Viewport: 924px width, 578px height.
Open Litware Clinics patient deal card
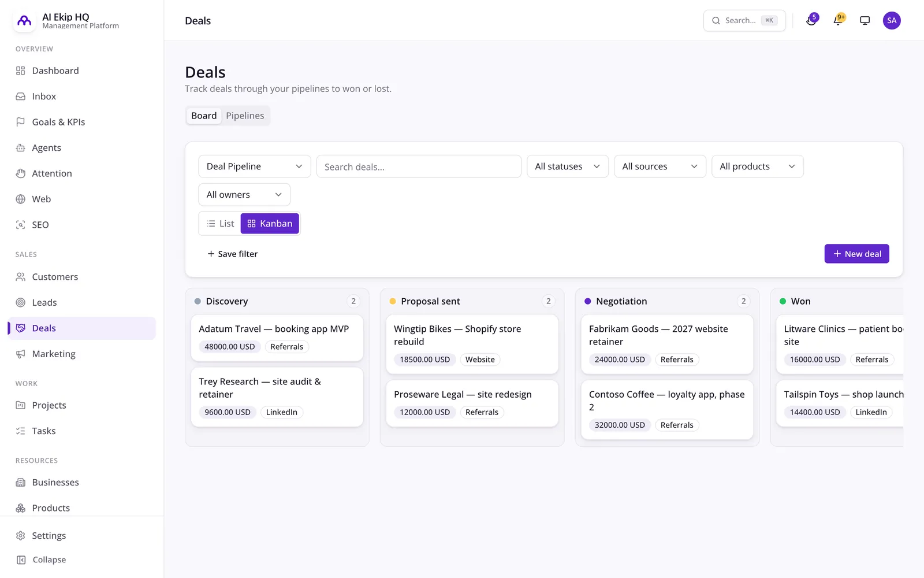pyautogui.click(x=840, y=344)
